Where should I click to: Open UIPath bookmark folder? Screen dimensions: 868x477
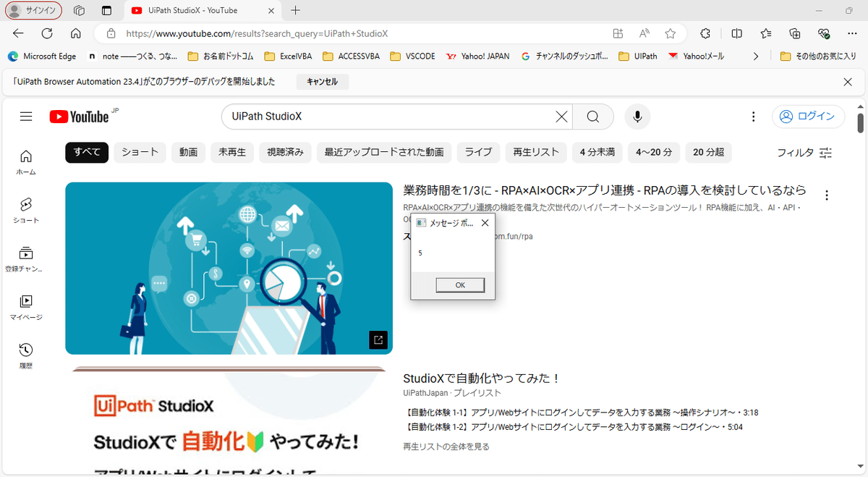pos(639,56)
